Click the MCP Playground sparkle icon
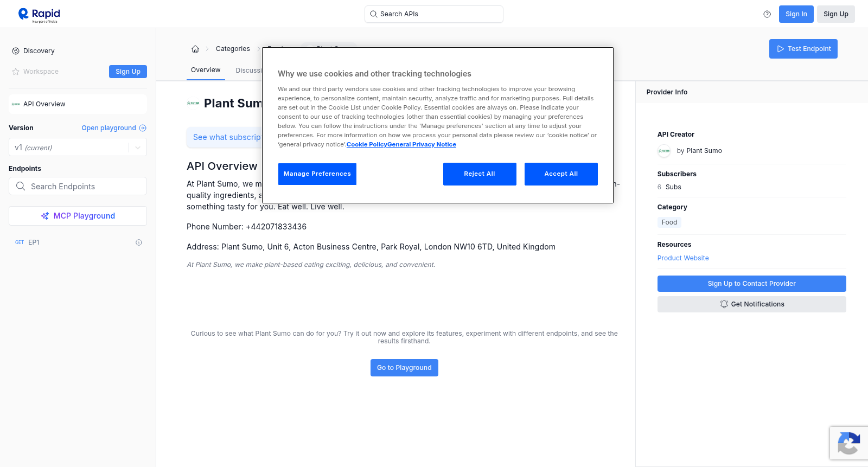Image resolution: width=868 pixels, height=467 pixels. pyautogui.click(x=45, y=216)
